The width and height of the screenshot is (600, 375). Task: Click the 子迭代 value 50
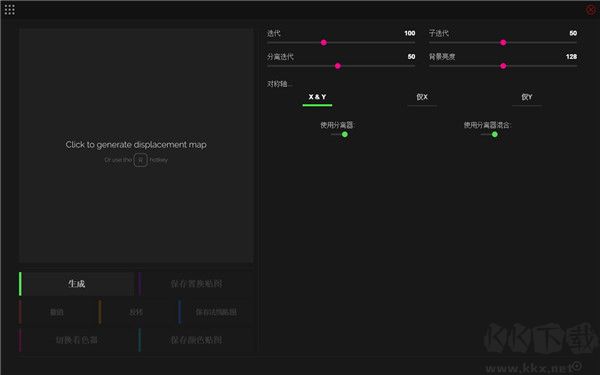(x=573, y=33)
